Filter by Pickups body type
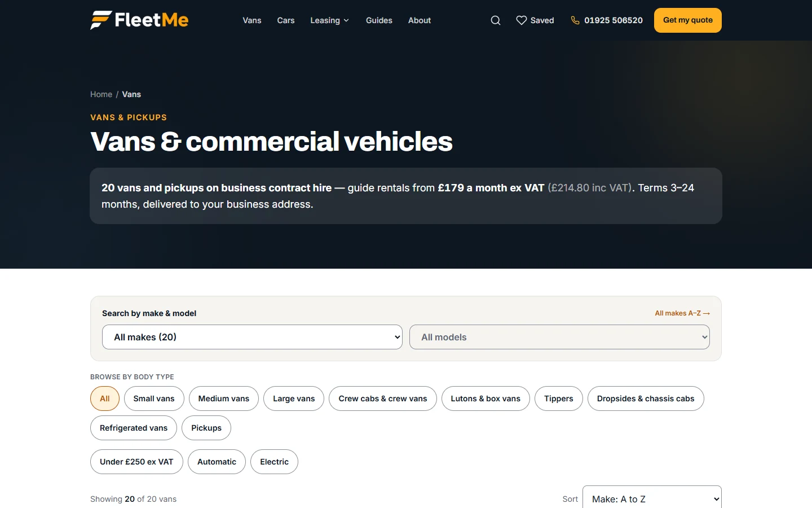The height and width of the screenshot is (508, 812). pyautogui.click(x=206, y=428)
